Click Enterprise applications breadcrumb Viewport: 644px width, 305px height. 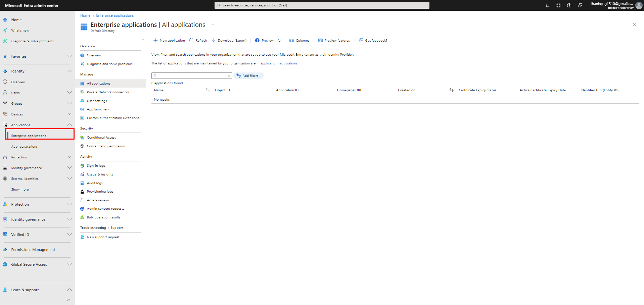point(115,15)
